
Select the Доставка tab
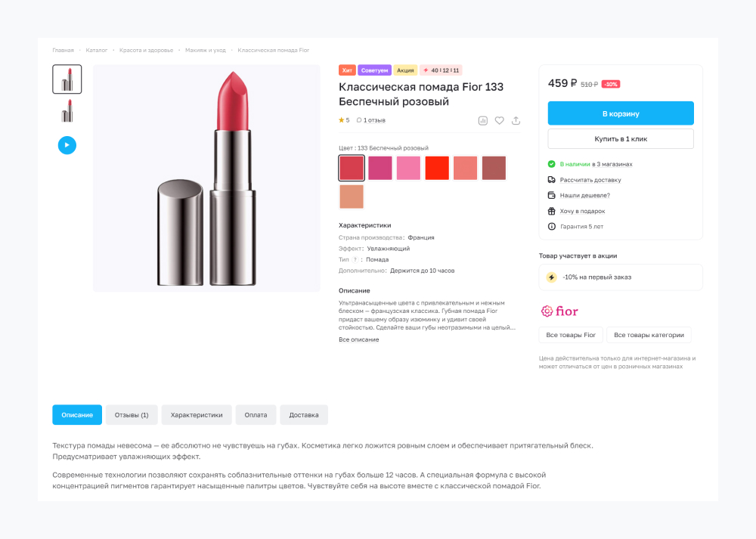[x=304, y=415]
